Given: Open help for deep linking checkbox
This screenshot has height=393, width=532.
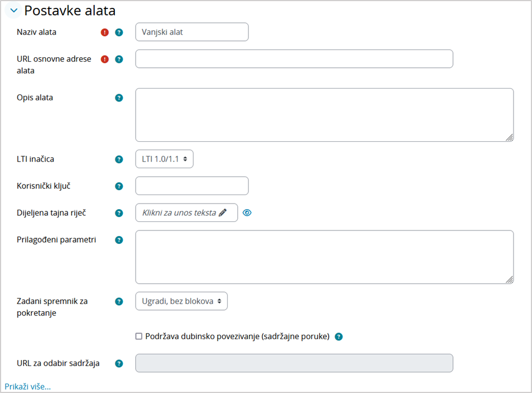Looking at the screenshot, I should (339, 336).
